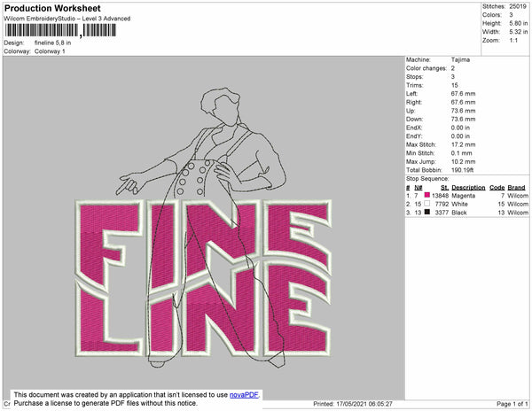
Task: Select the Left value 67.6 mm
Action: click(463, 94)
